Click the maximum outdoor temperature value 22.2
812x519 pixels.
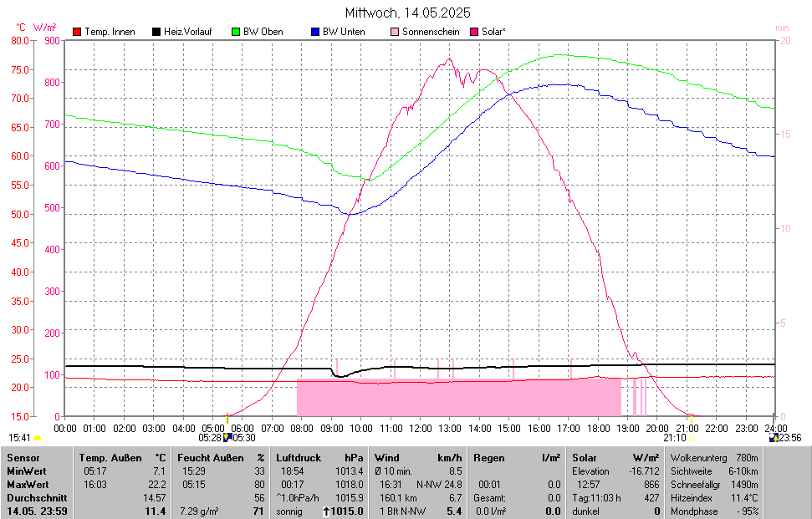coord(157,485)
